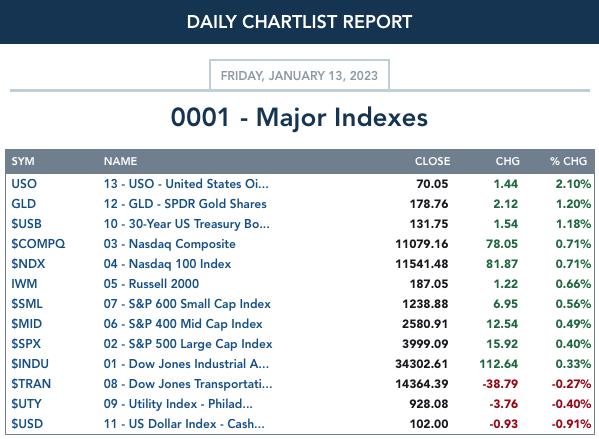This screenshot has width=599, height=439.
Task: Click the SYM column header
Action: (x=23, y=161)
